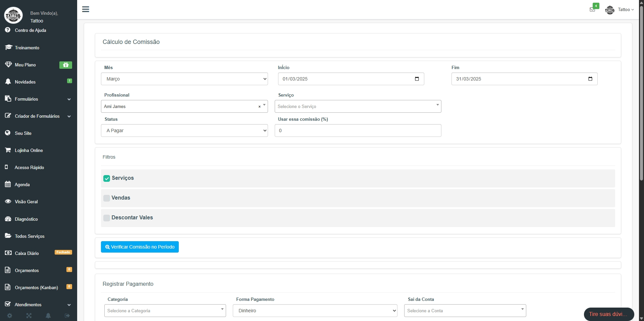The width and height of the screenshot is (644, 321).
Task: Open the messages envelope icon
Action: [592, 9]
